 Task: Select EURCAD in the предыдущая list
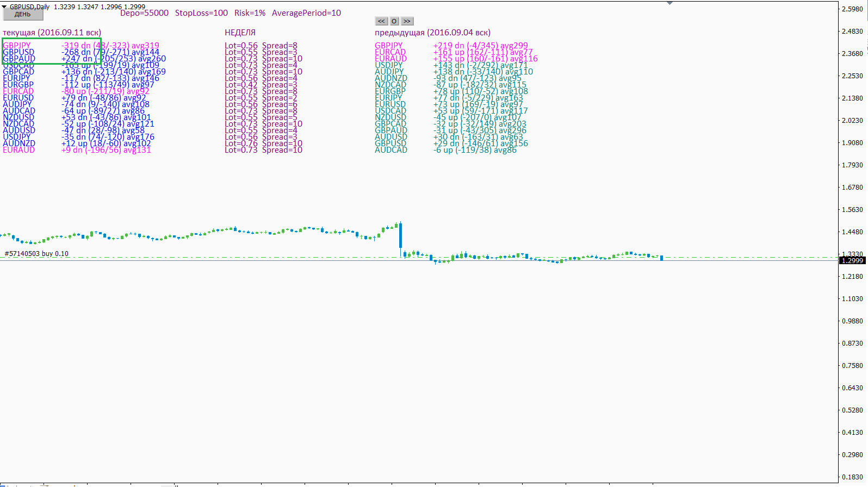(390, 52)
